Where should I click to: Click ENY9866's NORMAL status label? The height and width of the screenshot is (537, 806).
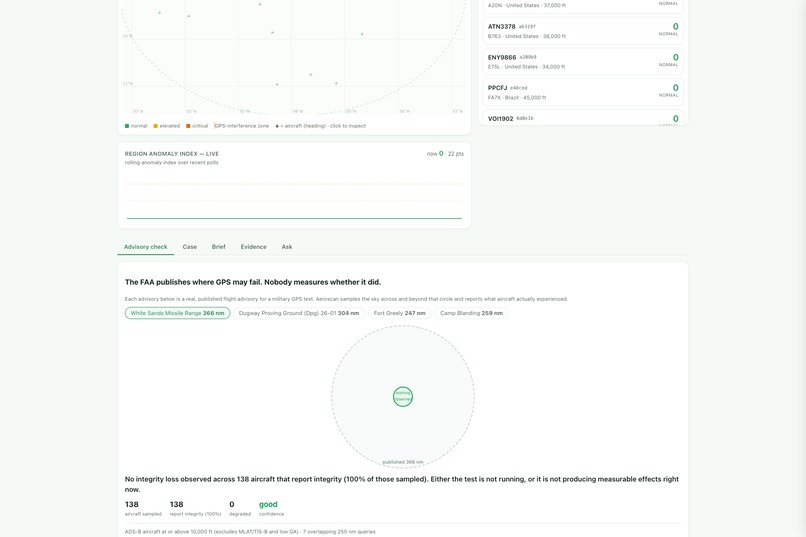point(668,65)
